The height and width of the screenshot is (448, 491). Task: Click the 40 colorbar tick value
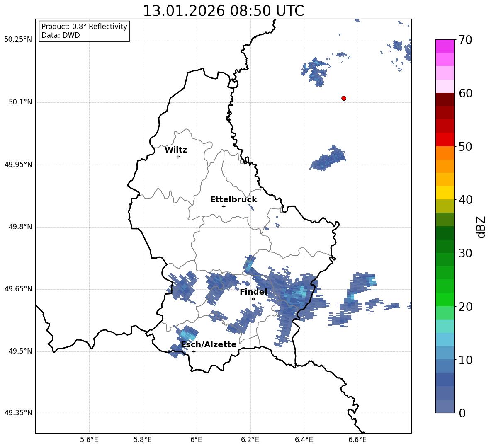click(465, 200)
